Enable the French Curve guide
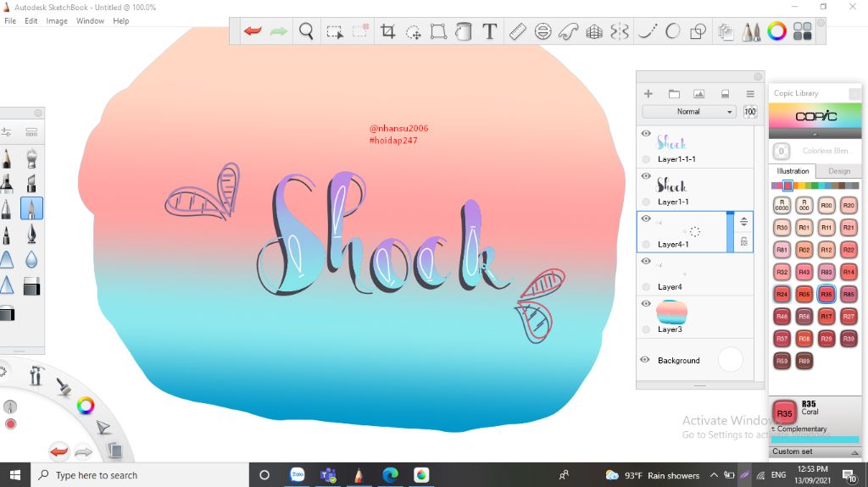This screenshot has height=487, width=868. [x=569, y=31]
